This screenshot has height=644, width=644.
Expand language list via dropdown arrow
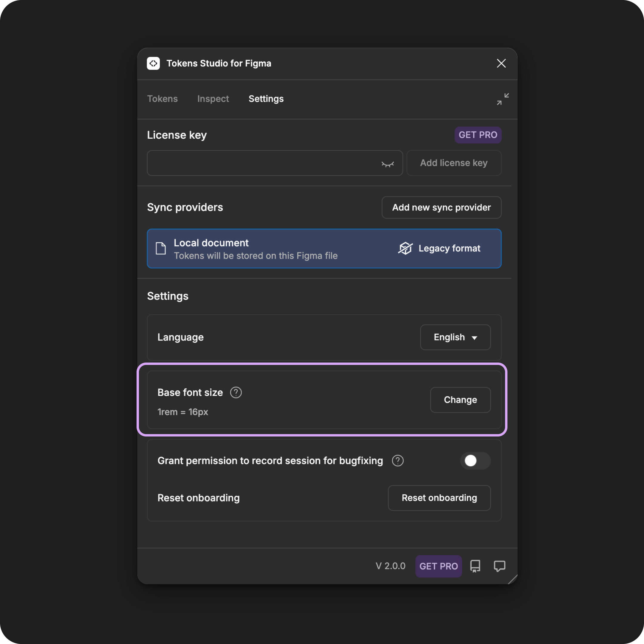click(474, 338)
